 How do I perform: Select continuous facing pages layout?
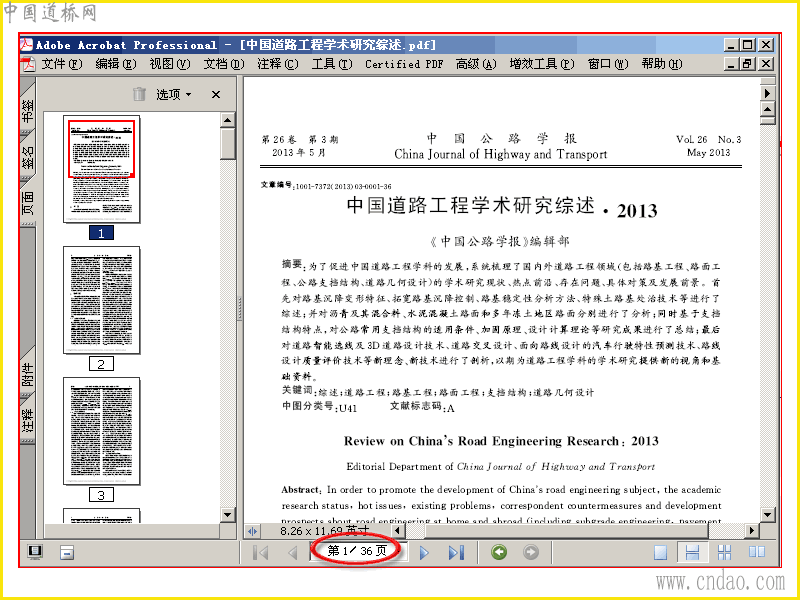[724, 553]
